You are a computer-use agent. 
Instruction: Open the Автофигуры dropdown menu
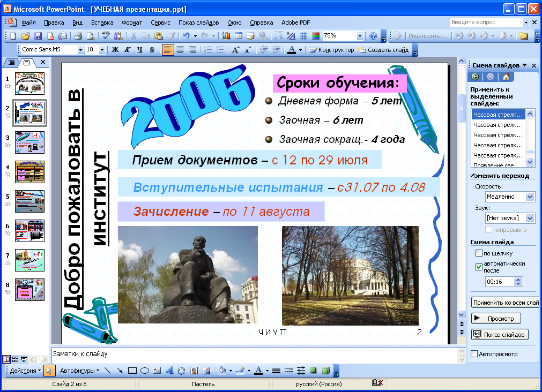(x=79, y=371)
